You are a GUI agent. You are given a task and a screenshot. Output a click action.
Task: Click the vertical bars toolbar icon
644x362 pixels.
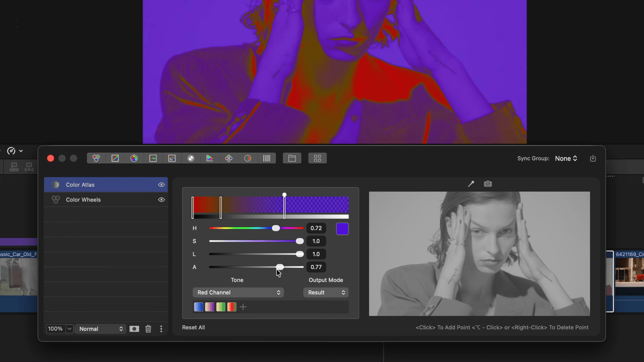click(267, 158)
